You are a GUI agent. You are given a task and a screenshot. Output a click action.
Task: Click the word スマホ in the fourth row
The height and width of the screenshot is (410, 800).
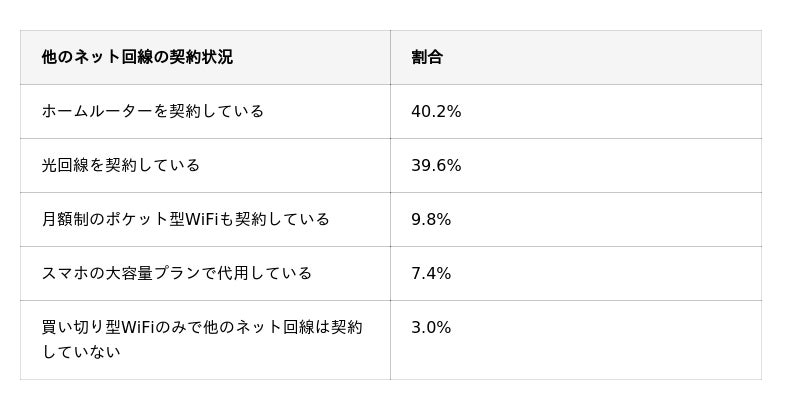pos(65,273)
